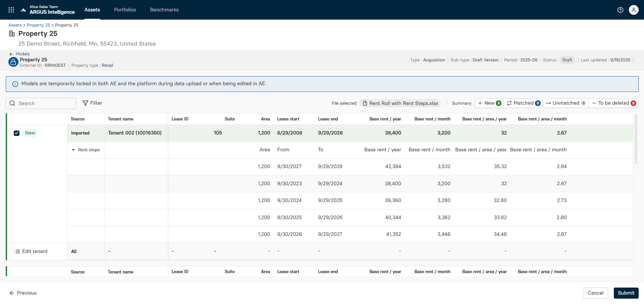Select the Edit tenant list icon
Screen dimensions: 644x304
tap(16, 251)
